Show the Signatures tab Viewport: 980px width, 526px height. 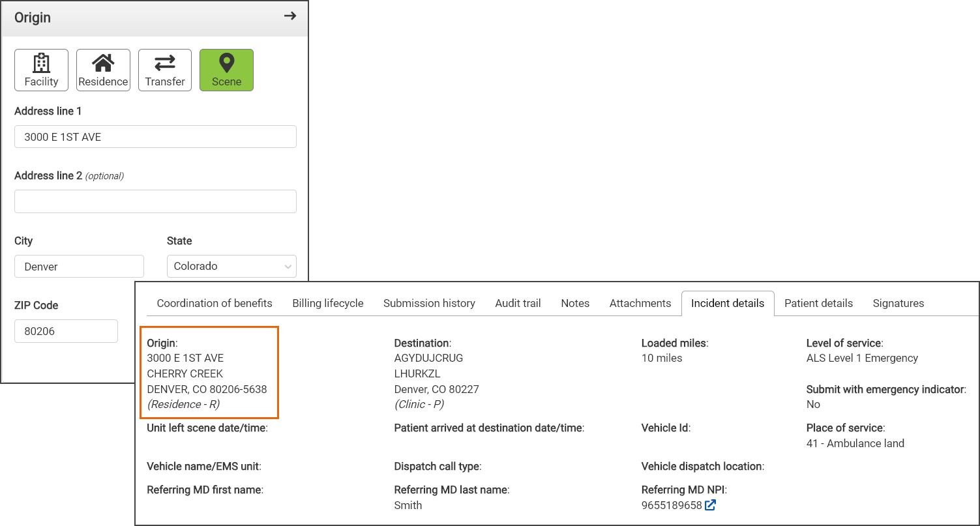(898, 303)
